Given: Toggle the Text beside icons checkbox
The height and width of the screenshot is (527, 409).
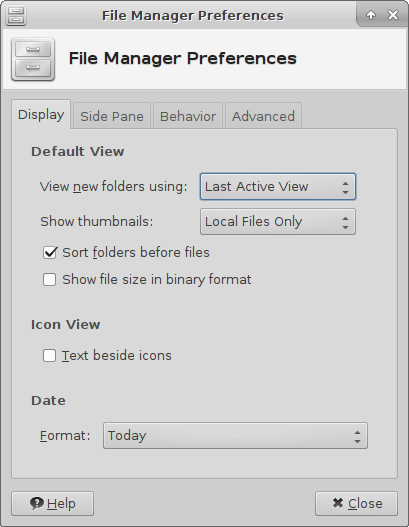Looking at the screenshot, I should click(x=50, y=356).
